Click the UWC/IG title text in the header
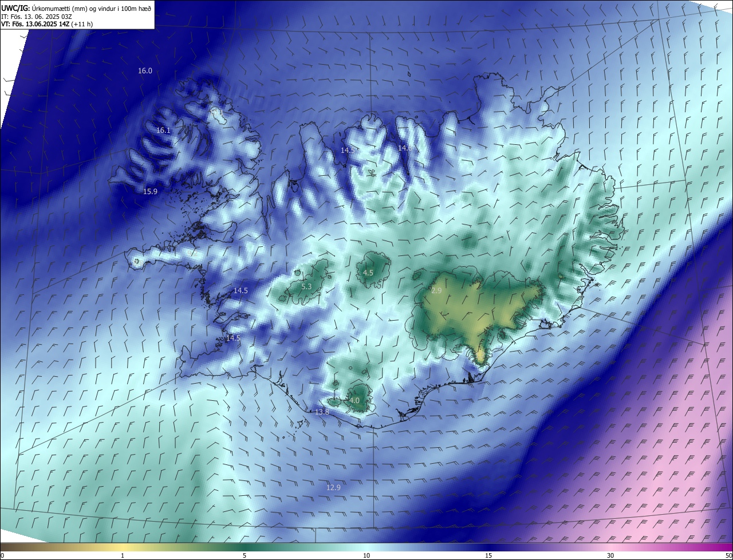This screenshot has width=733, height=560. point(15,8)
